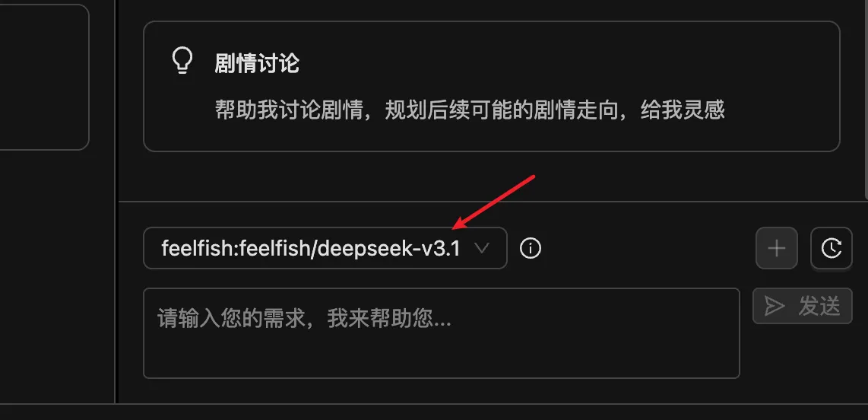868x420 pixels.
Task: Open chat history via the clock icon
Action: pyautogui.click(x=832, y=248)
